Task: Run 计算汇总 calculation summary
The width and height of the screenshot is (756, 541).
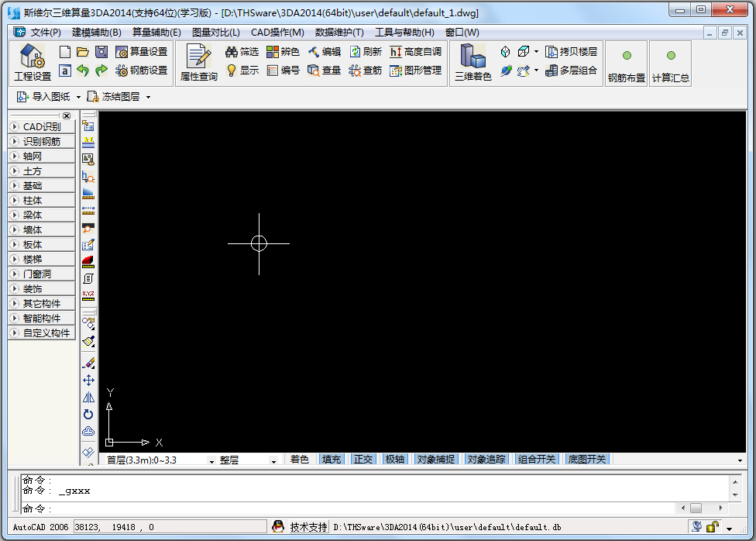Action: click(x=669, y=62)
